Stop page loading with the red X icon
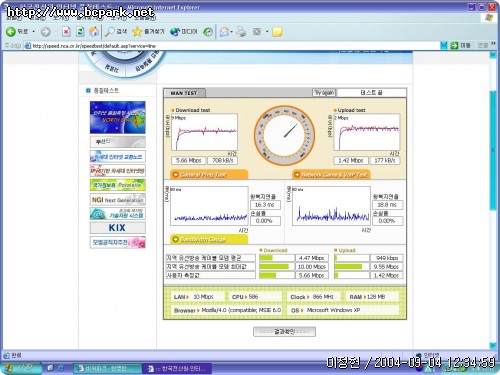Image resolution: width=500 pixels, height=375 pixels. tap(66, 32)
